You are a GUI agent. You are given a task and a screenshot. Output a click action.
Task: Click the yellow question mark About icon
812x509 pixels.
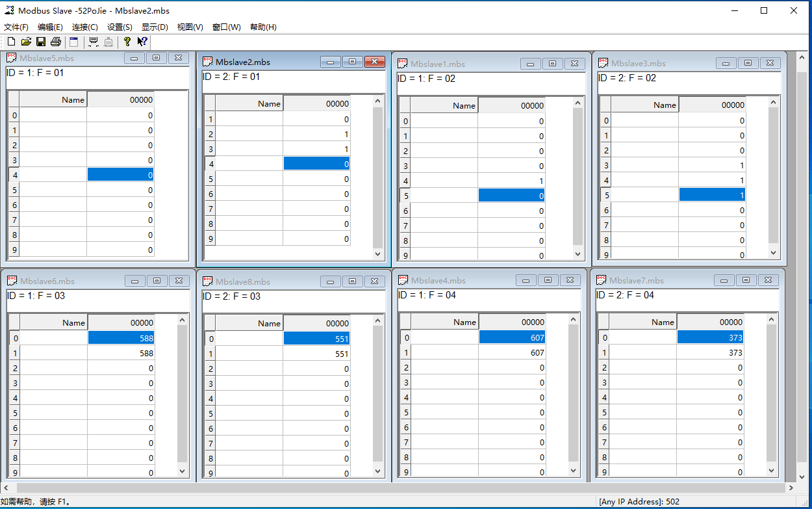(127, 42)
